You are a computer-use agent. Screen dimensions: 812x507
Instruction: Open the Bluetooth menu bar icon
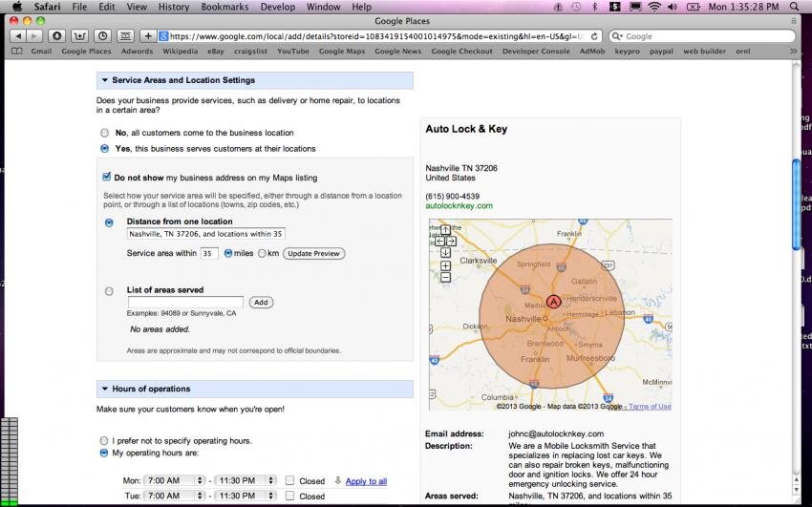point(594,7)
